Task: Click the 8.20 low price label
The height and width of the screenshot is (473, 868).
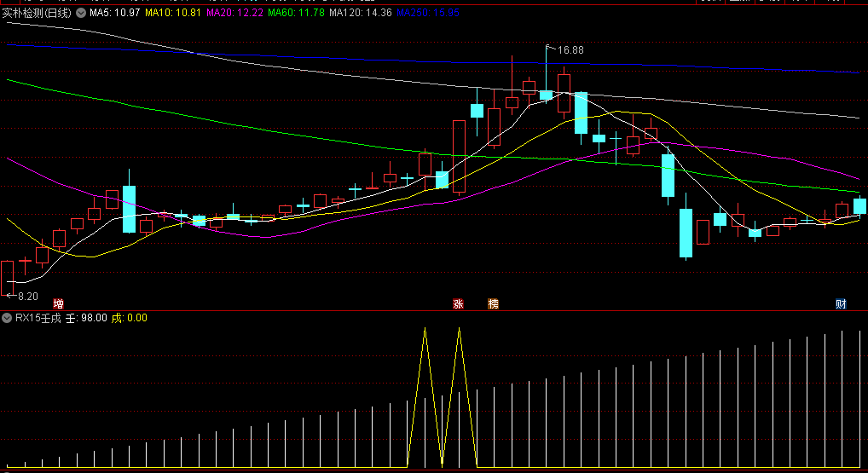Action: point(27,297)
